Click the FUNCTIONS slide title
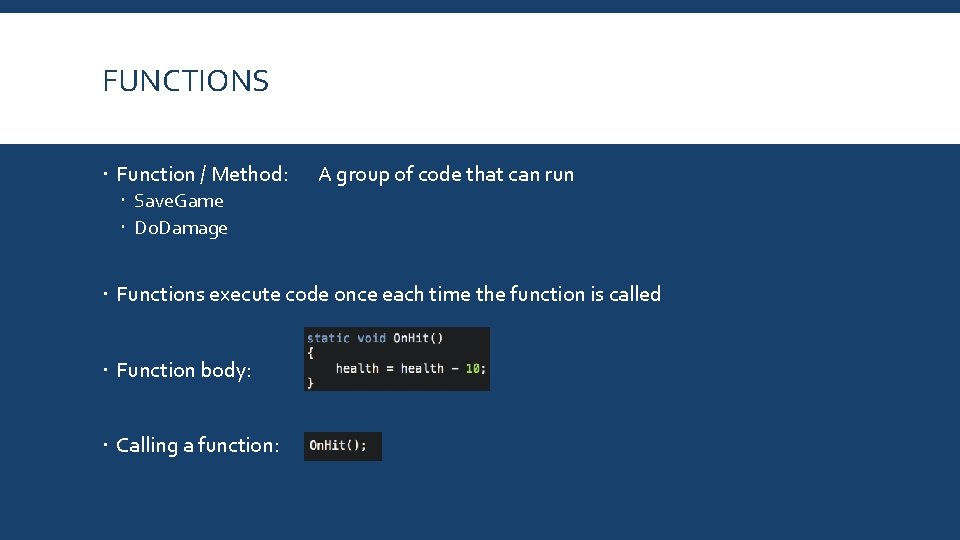This screenshot has width=960, height=540. (x=186, y=81)
